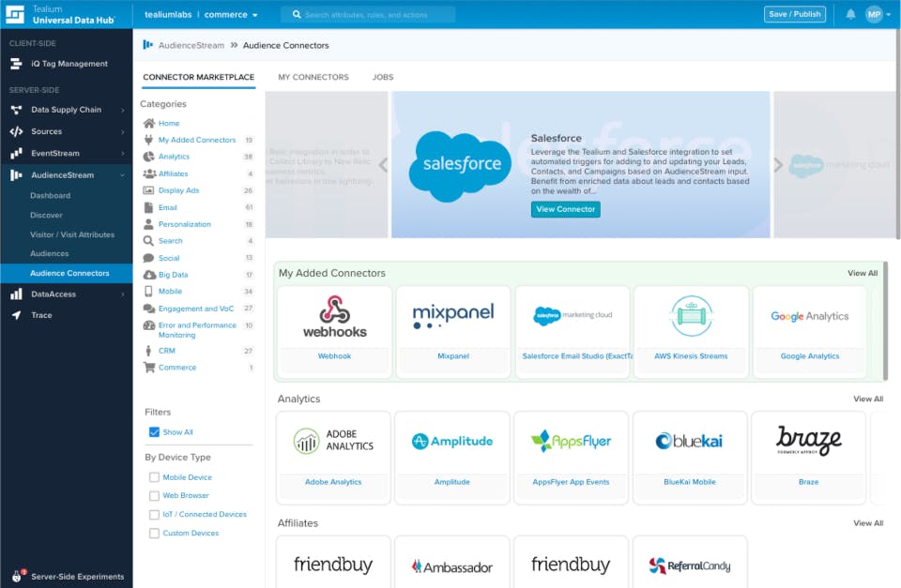Open the Amplitude connector card
The width and height of the screenshot is (901, 588).
(452, 458)
